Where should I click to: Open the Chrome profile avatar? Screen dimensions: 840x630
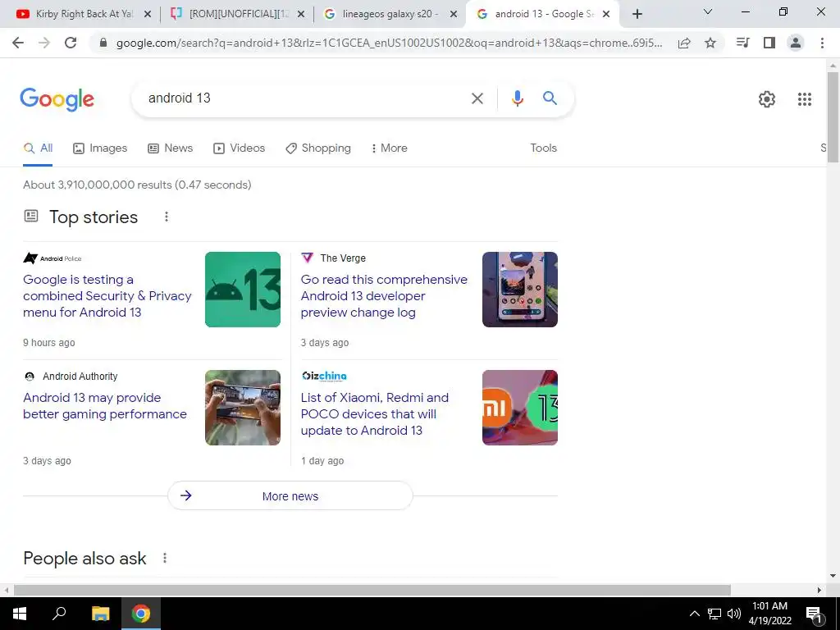[x=796, y=43]
